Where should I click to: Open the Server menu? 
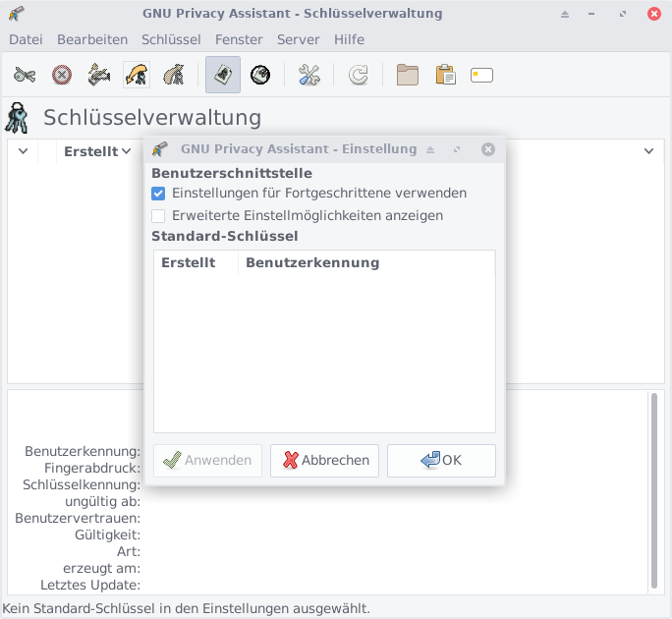pyautogui.click(x=298, y=39)
